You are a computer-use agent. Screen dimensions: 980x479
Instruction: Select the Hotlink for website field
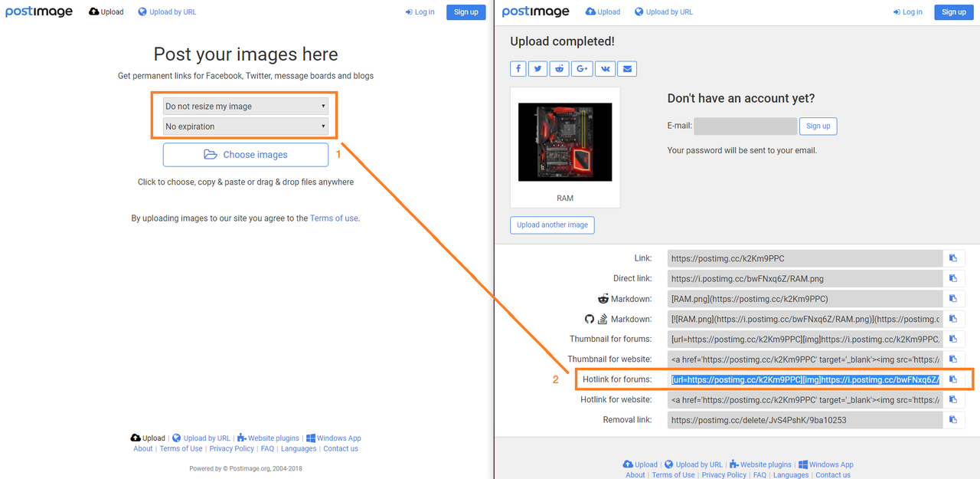click(x=805, y=399)
